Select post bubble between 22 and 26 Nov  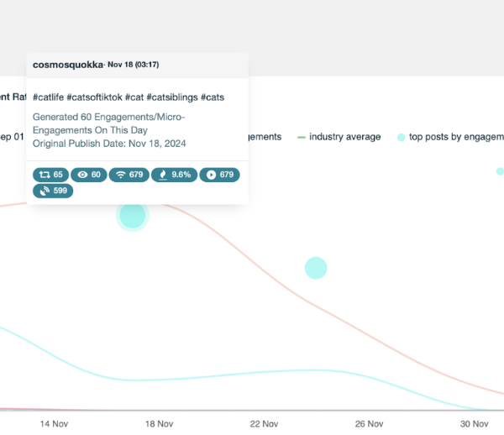315,268
